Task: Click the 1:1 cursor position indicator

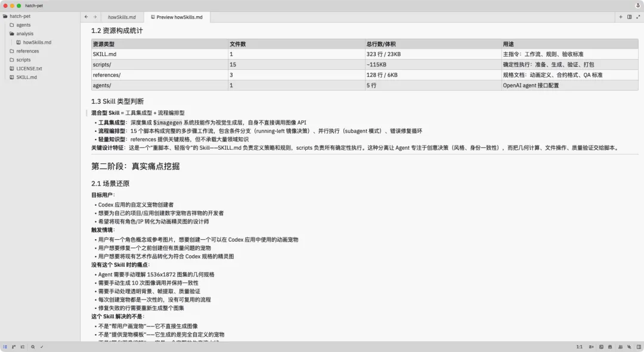Action: (579, 347)
